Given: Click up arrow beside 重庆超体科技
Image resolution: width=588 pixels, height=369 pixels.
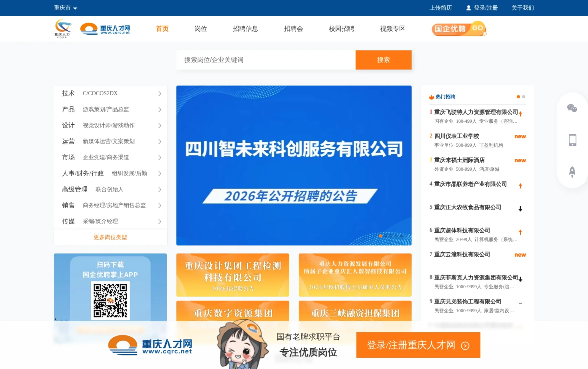Looking at the screenshot, I should pos(520,232).
